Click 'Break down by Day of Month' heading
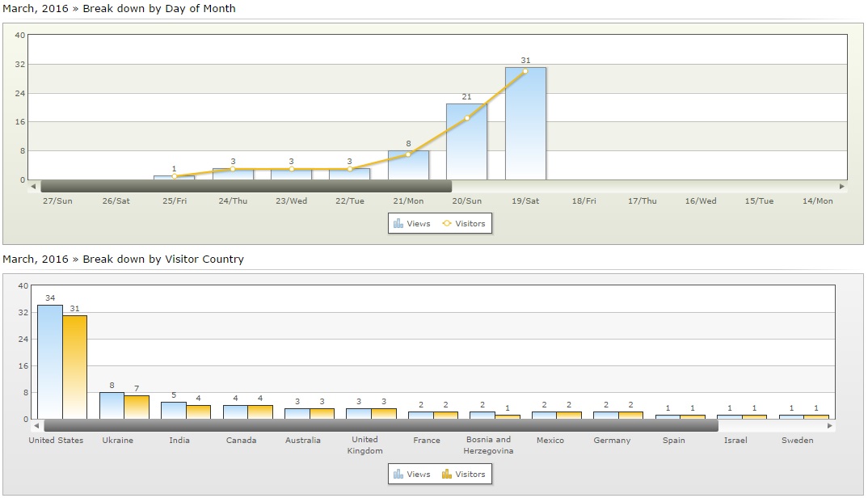868x498 pixels. (x=159, y=9)
